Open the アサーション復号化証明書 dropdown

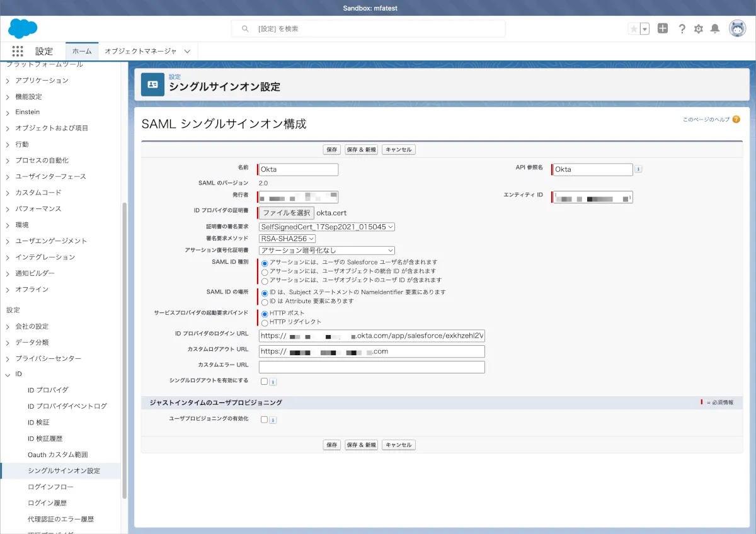[326, 251]
